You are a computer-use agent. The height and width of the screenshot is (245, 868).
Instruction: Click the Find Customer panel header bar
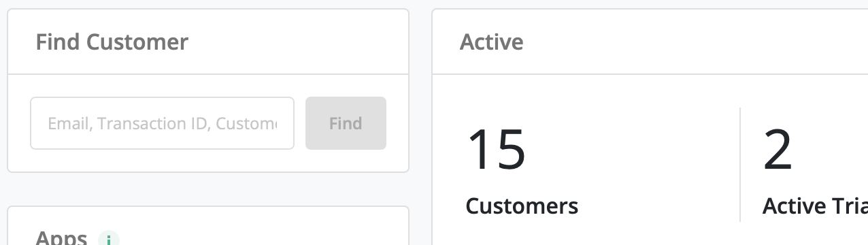pos(208,42)
